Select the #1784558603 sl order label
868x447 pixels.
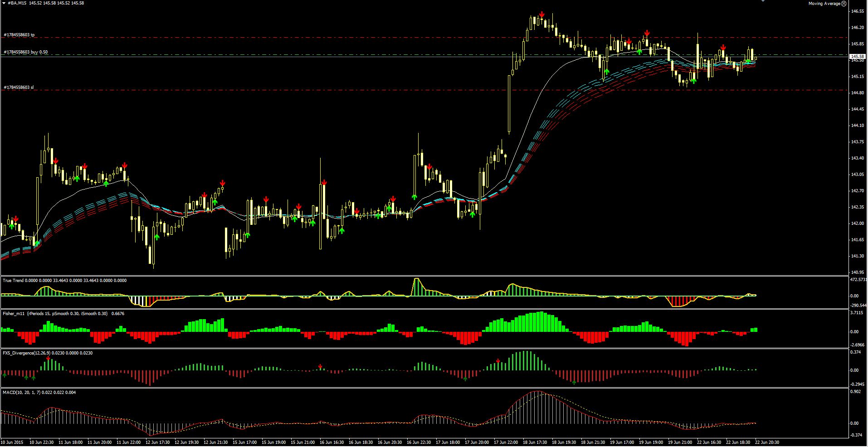click(19, 87)
